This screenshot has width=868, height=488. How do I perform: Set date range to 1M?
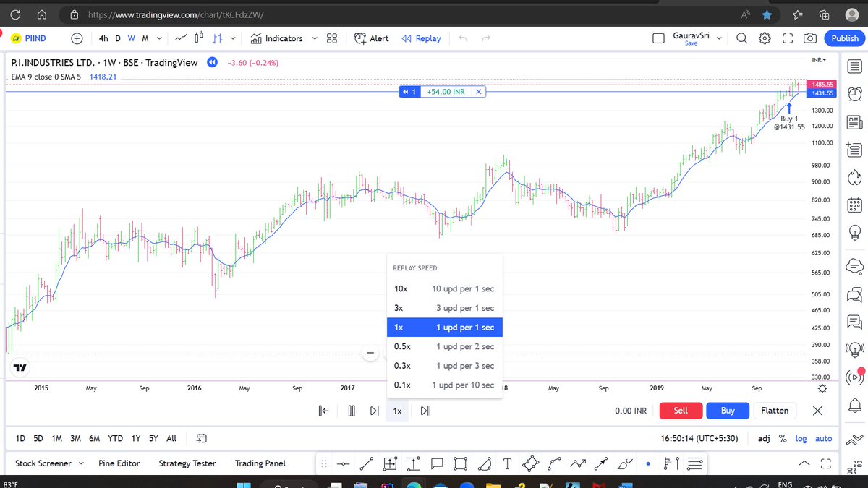pyautogui.click(x=56, y=438)
